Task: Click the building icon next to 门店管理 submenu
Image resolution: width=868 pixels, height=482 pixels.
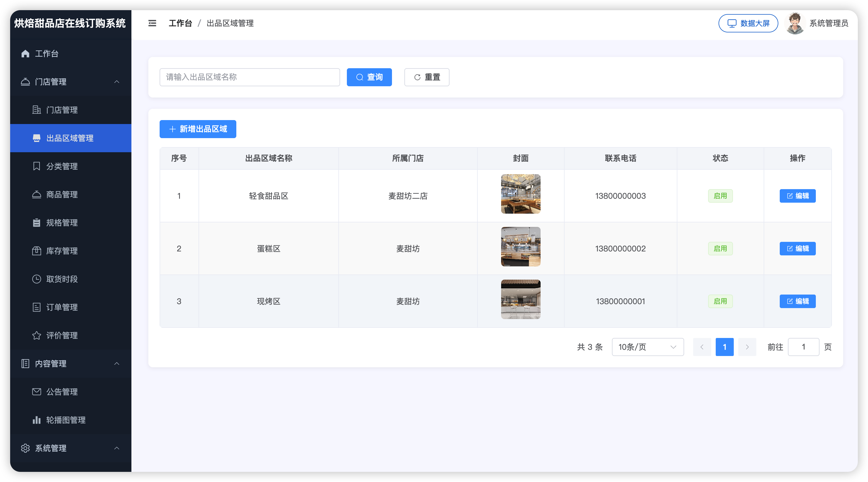Action: tap(36, 110)
